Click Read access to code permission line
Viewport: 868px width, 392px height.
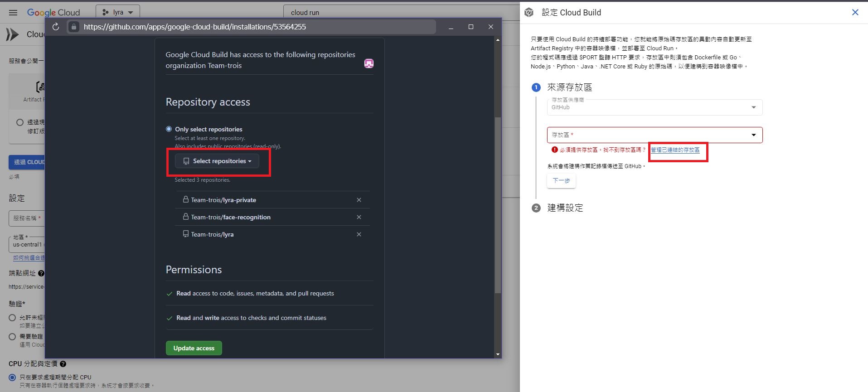255,294
